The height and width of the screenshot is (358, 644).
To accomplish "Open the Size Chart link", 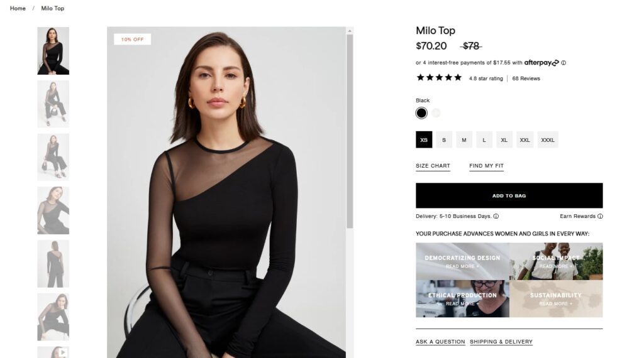I will click(x=433, y=166).
